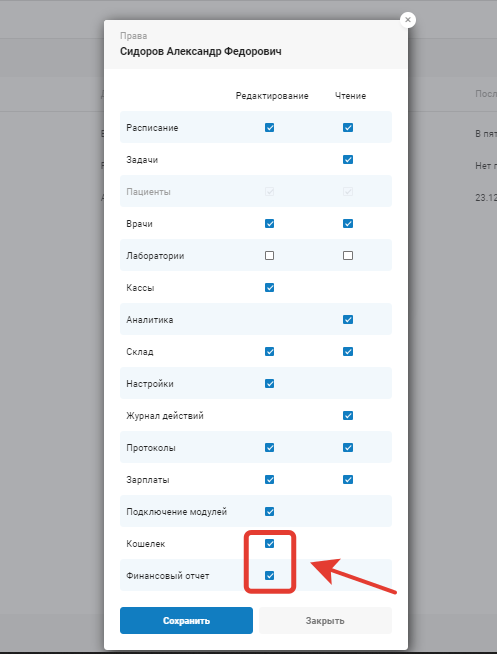Enable reading permission for Лаборатории

click(x=348, y=256)
